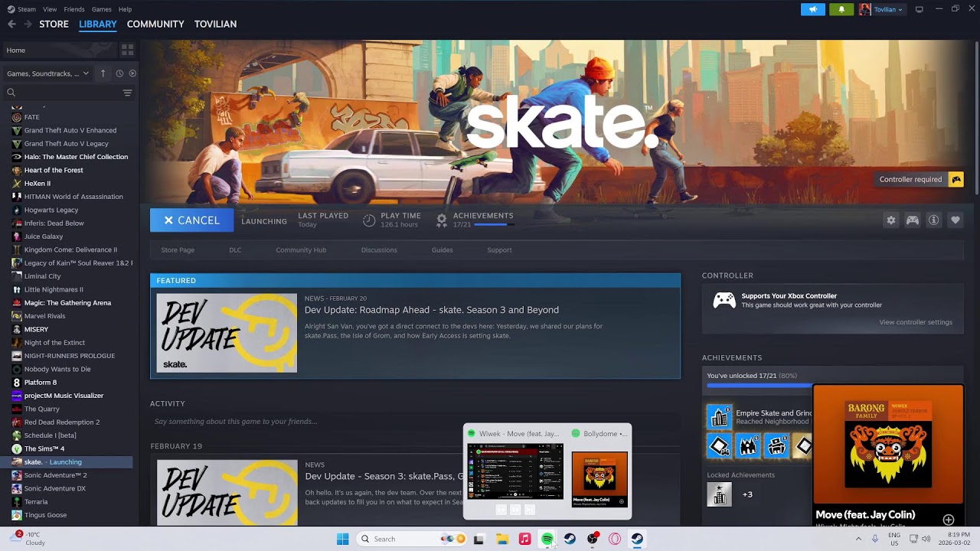Open the Guides link
980x551 pixels.
click(442, 250)
